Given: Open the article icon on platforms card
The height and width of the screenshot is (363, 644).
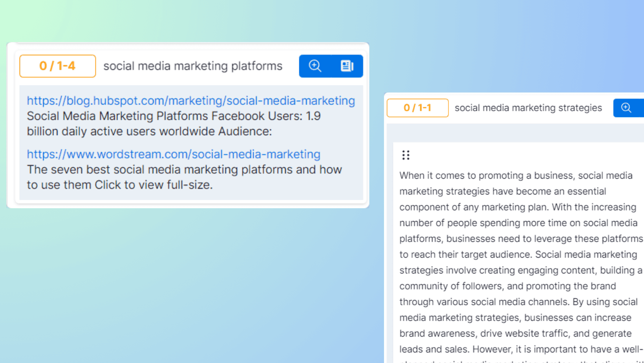Looking at the screenshot, I should point(347,66).
